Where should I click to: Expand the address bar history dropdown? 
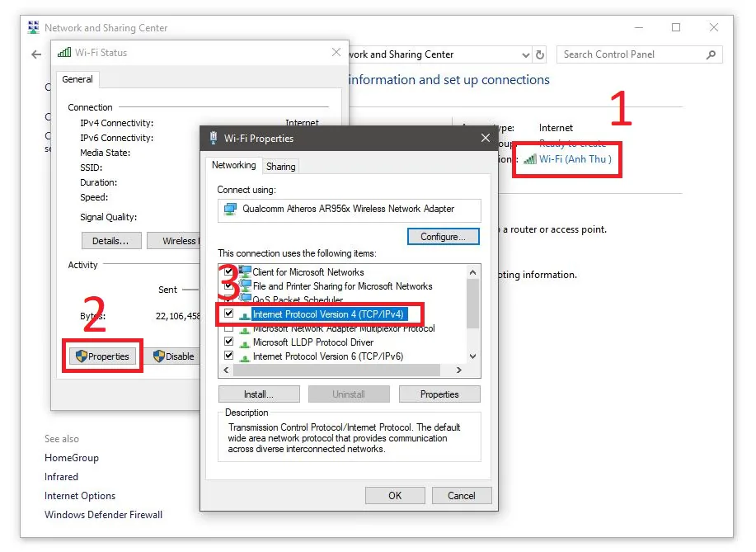525,55
